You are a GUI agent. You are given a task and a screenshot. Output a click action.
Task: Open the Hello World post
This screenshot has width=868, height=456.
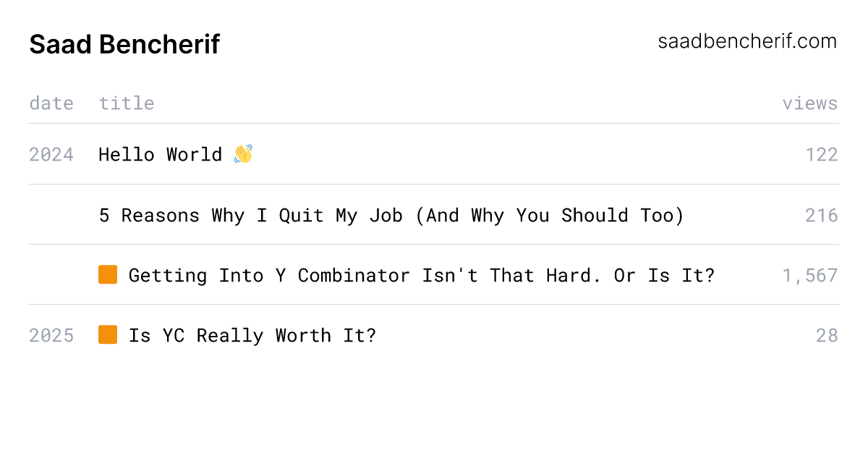(x=160, y=155)
